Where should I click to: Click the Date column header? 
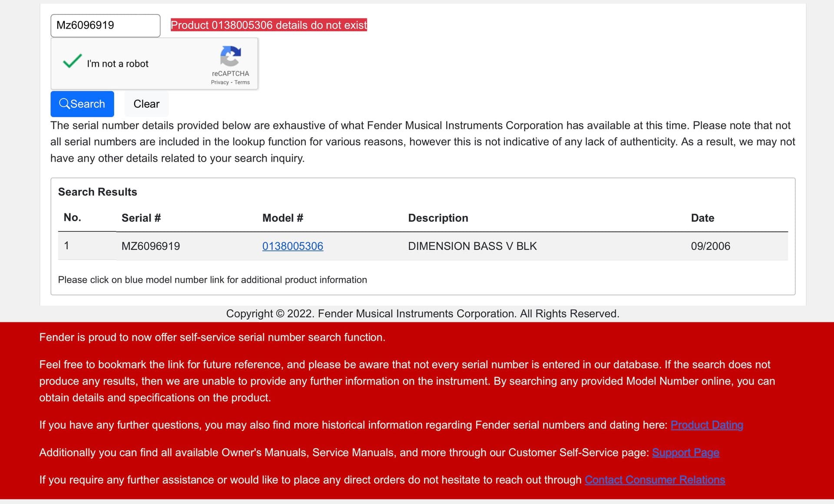(x=702, y=218)
